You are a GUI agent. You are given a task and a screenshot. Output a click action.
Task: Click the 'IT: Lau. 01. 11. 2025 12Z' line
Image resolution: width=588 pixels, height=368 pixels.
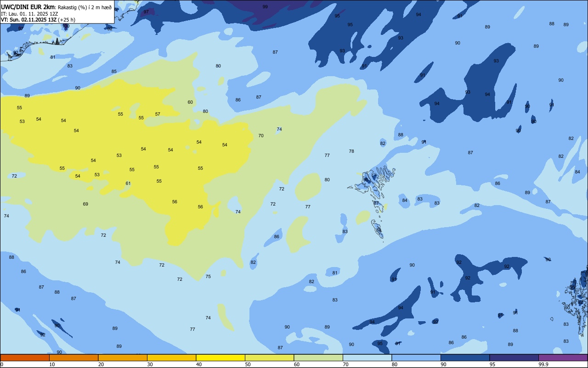click(x=29, y=13)
